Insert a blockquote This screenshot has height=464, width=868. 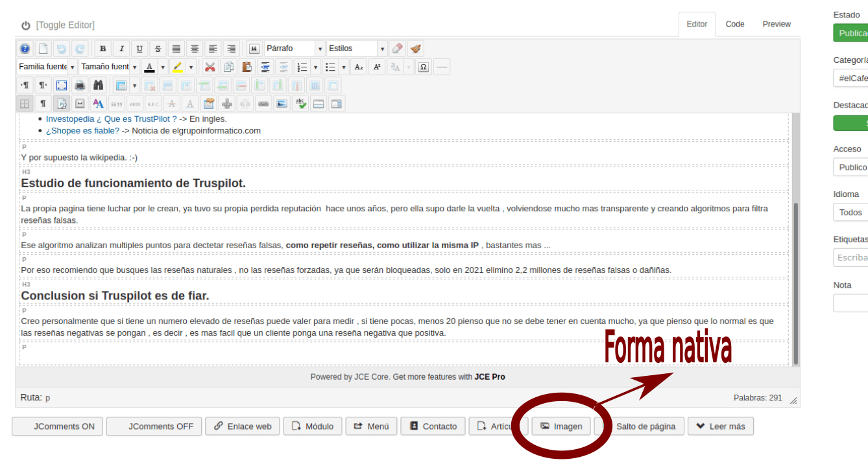coord(254,49)
